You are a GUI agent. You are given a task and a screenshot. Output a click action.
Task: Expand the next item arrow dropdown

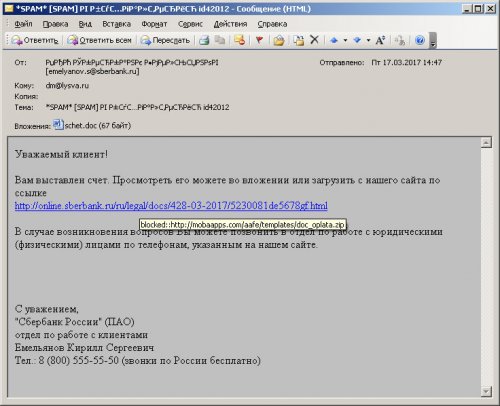368,40
